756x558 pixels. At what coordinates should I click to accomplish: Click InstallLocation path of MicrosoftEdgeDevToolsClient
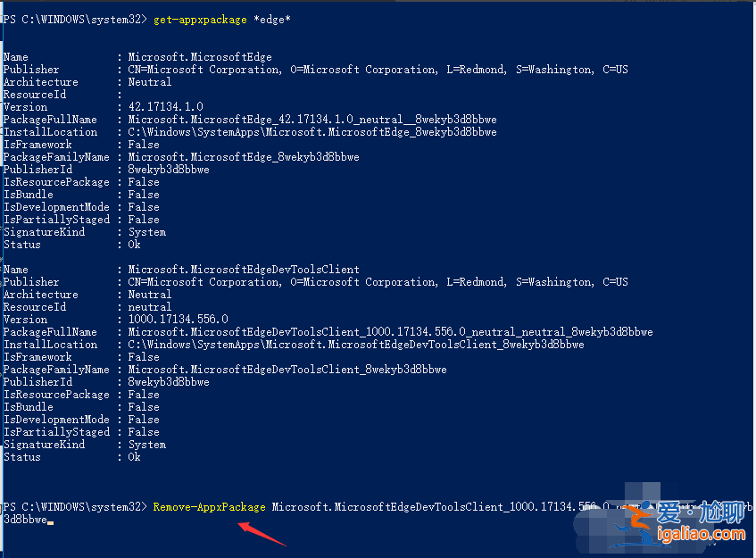point(356,345)
